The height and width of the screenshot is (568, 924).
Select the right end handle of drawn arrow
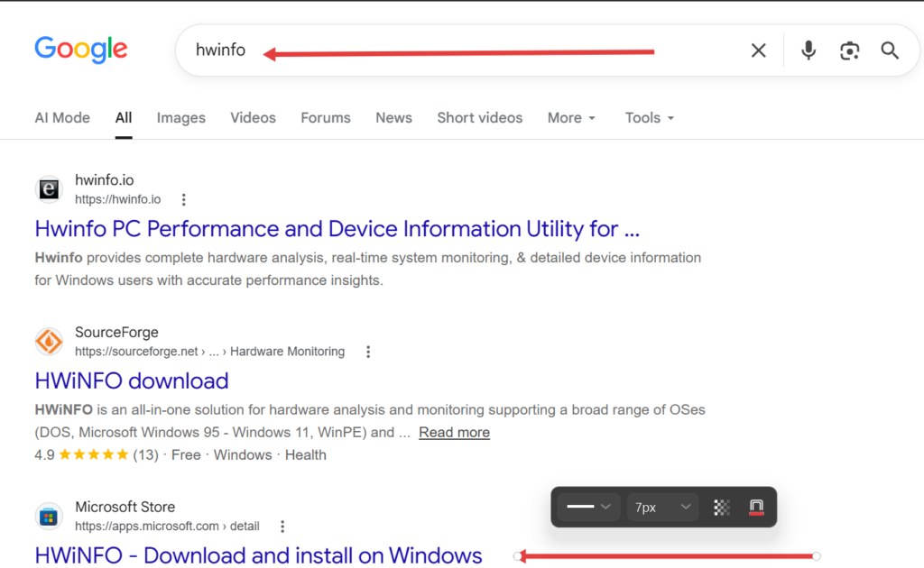click(x=816, y=556)
